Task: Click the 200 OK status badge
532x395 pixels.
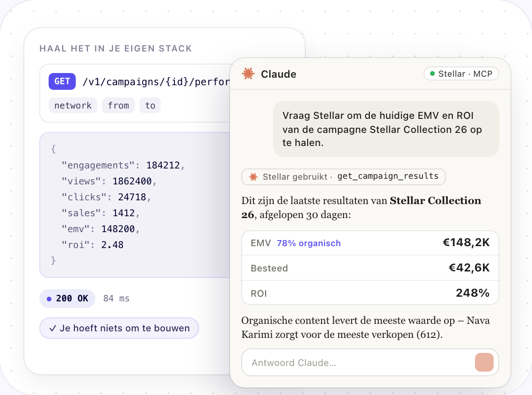Action: [x=67, y=299]
